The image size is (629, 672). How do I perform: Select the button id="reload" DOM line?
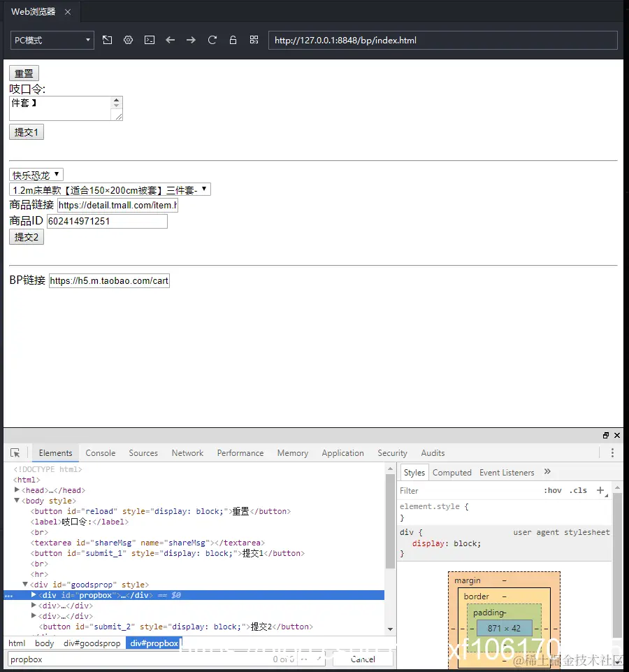tap(160, 511)
